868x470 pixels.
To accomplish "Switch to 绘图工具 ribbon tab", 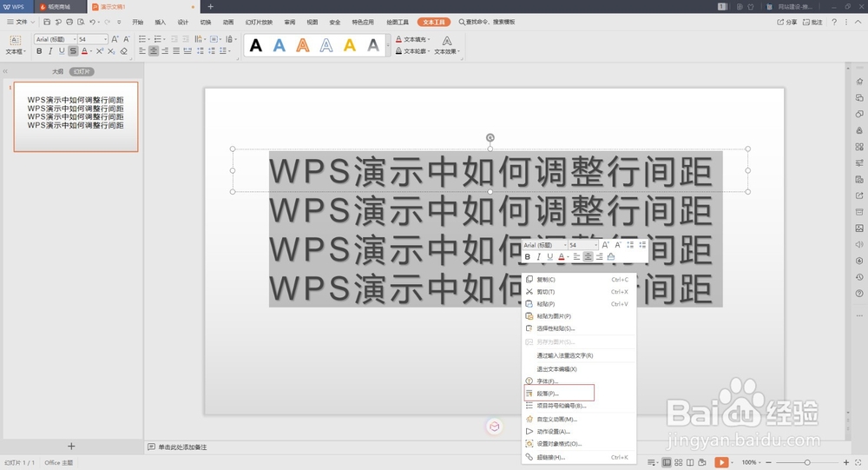I will [398, 23].
